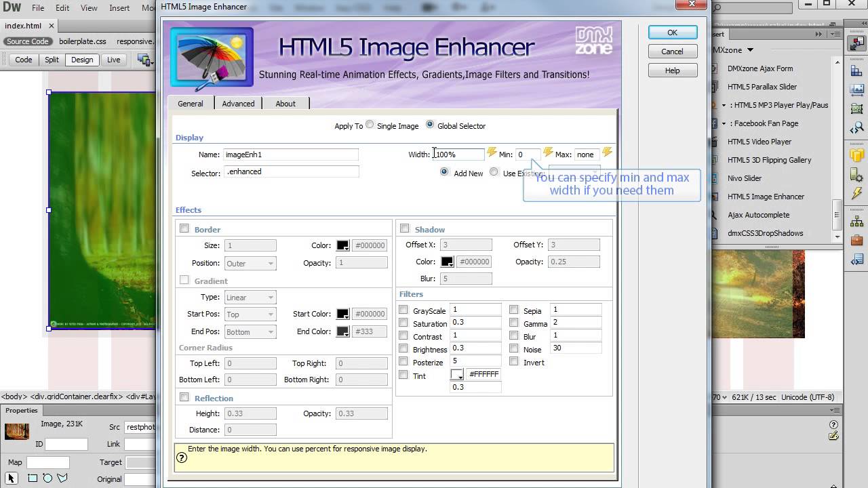Click the Cancel button

tap(672, 52)
